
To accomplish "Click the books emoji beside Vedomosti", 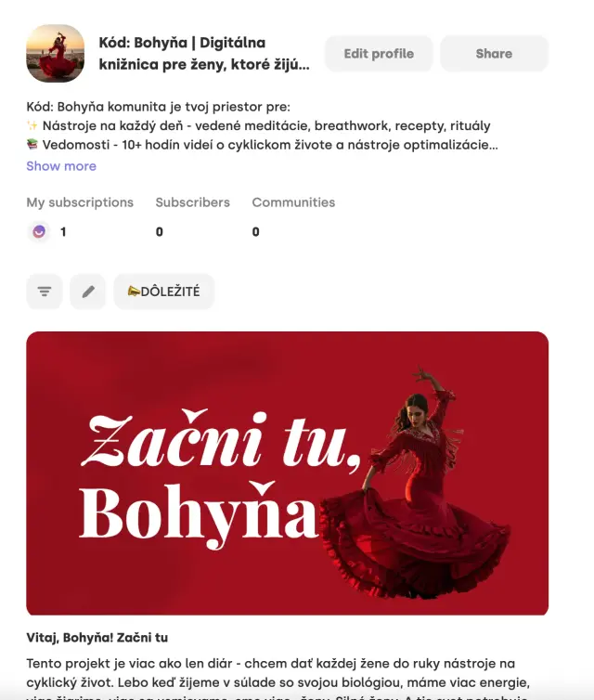I will click(32, 144).
